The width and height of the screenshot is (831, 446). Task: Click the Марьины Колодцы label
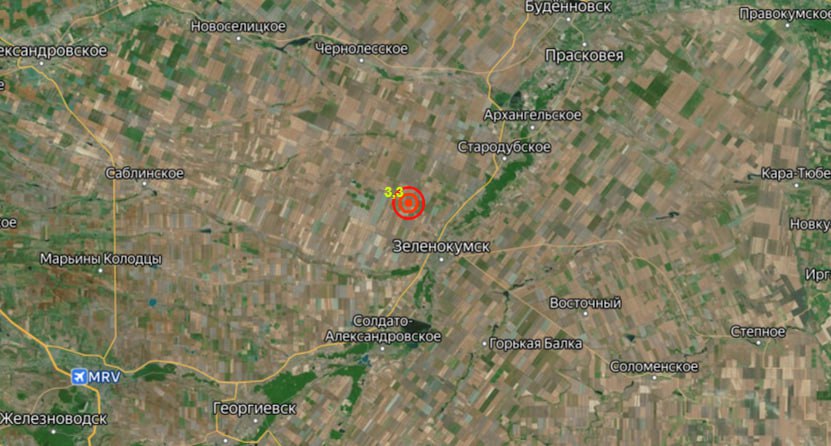point(101,259)
